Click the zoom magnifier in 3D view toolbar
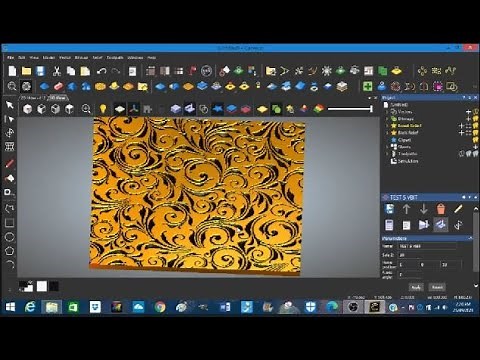Screen dimensions: 480x360 coord(86,109)
